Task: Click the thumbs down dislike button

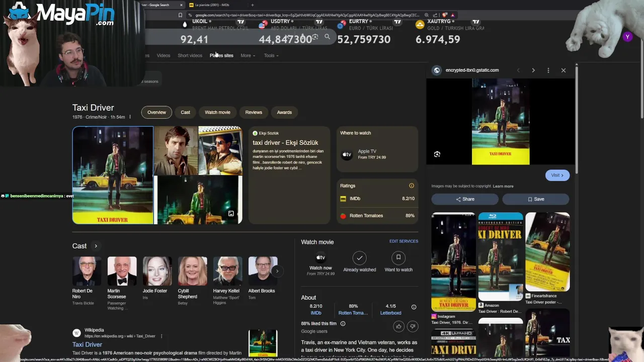Action: 413,326
